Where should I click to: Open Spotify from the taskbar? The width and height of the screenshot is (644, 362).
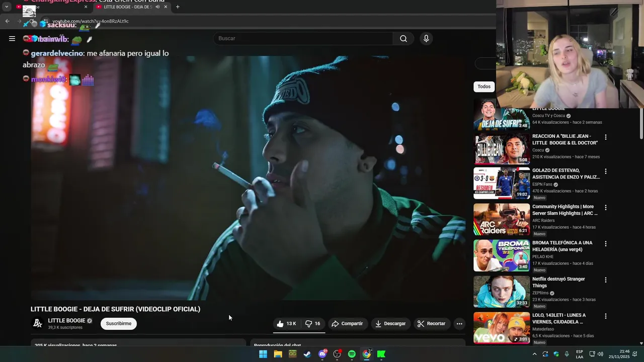[352, 354]
